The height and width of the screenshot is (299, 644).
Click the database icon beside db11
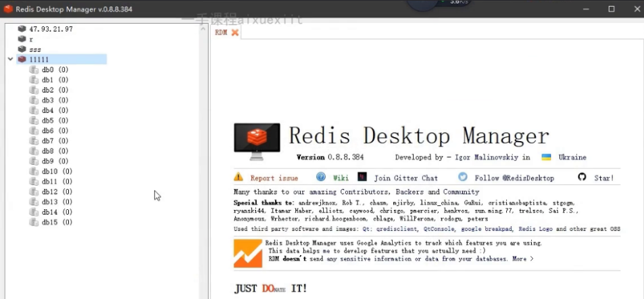[x=34, y=182]
